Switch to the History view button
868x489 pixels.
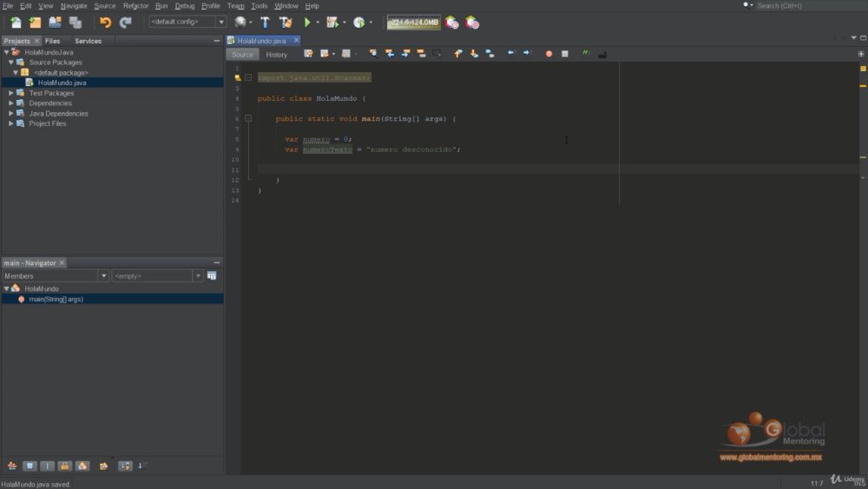276,54
